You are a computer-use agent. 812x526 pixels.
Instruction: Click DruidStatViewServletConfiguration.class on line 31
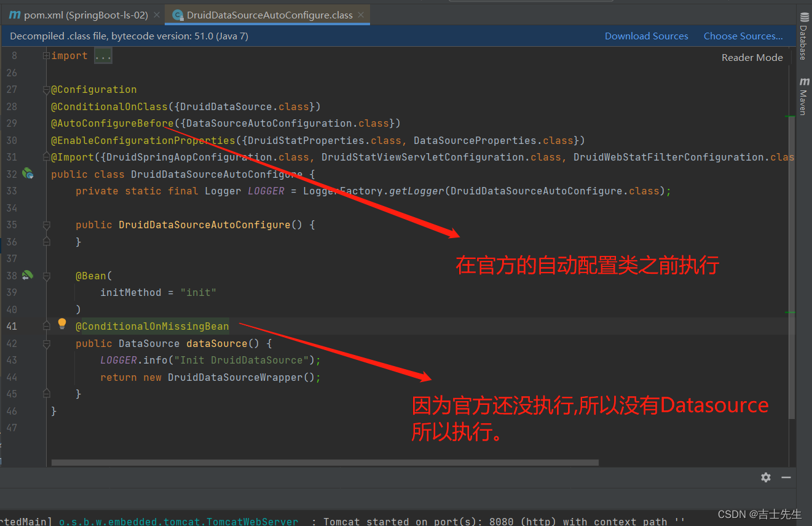coord(441,157)
